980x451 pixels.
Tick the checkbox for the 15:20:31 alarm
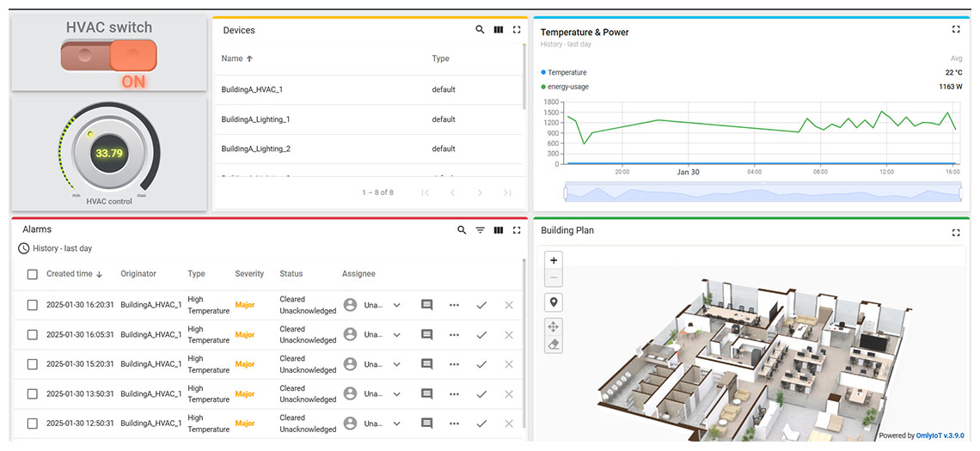[33, 364]
